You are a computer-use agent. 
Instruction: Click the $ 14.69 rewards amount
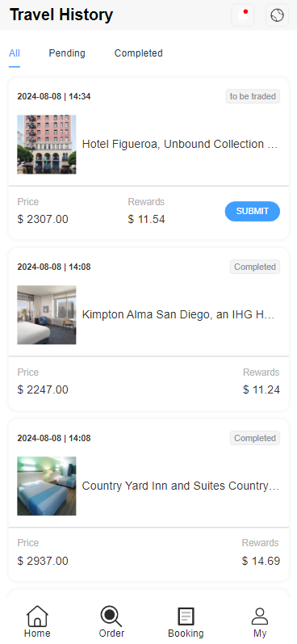click(x=261, y=561)
